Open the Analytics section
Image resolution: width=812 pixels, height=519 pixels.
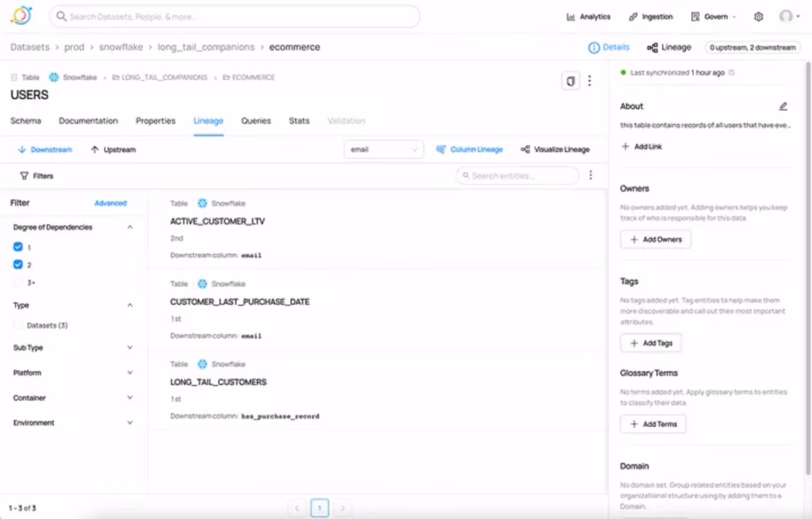(x=588, y=16)
